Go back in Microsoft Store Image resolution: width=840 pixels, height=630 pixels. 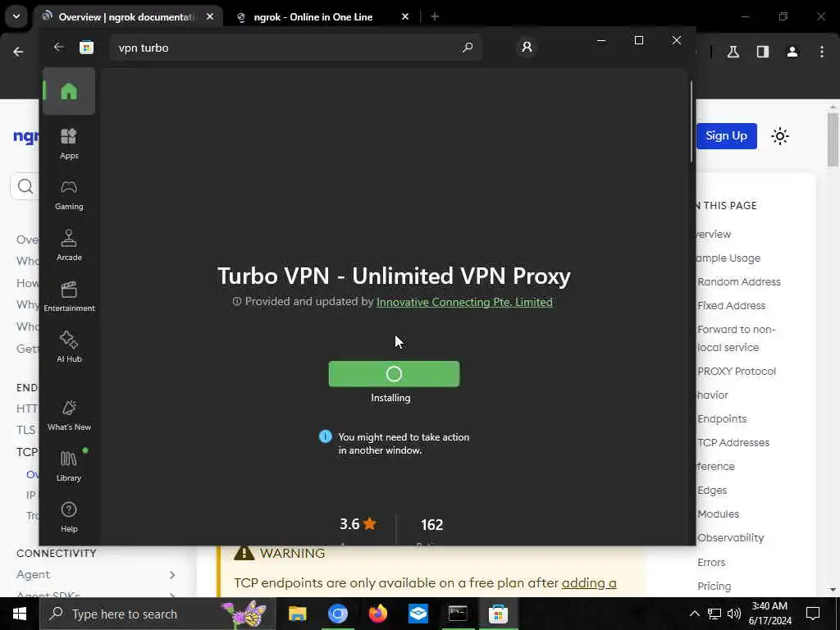click(59, 47)
